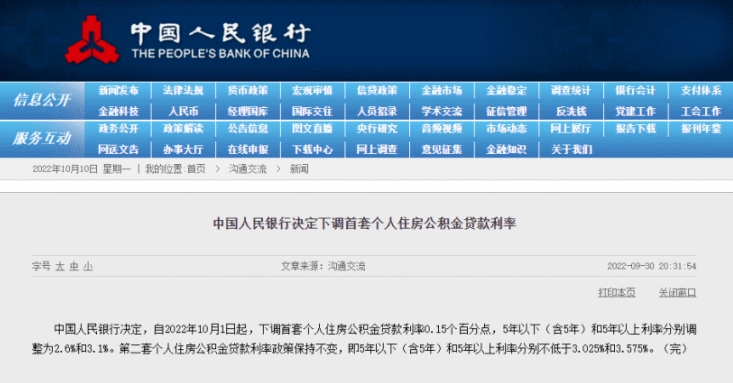The image size is (733, 383).
Task: Open the 新闻发布 menu item
Action: coord(118,91)
